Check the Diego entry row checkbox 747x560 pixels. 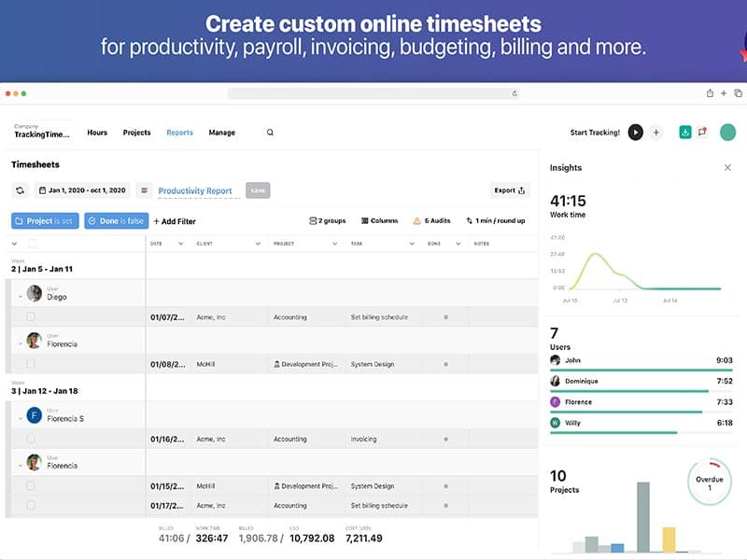31,317
